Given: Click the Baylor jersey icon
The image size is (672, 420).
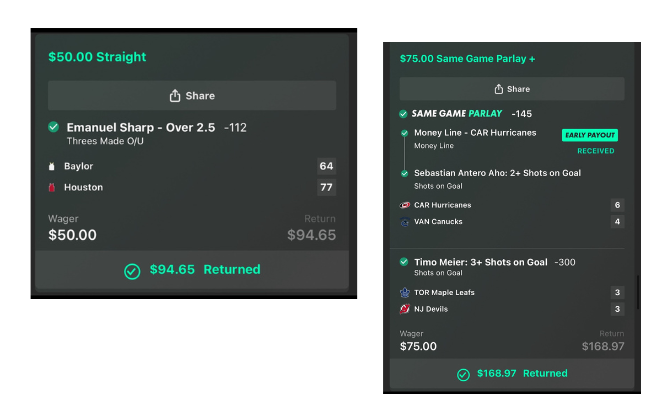Looking at the screenshot, I should pyautogui.click(x=53, y=166).
